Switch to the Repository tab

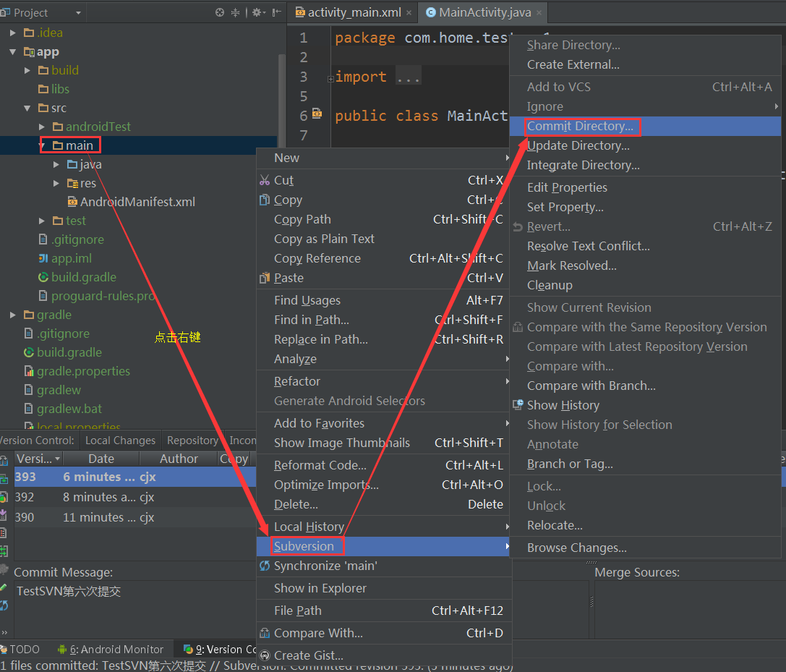pos(192,440)
